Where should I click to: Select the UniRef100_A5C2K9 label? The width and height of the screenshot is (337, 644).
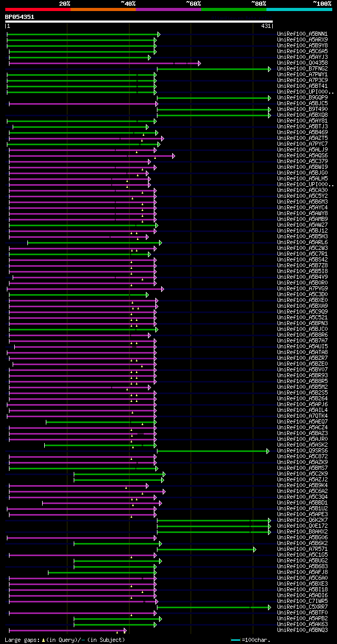pyautogui.click(x=302, y=474)
